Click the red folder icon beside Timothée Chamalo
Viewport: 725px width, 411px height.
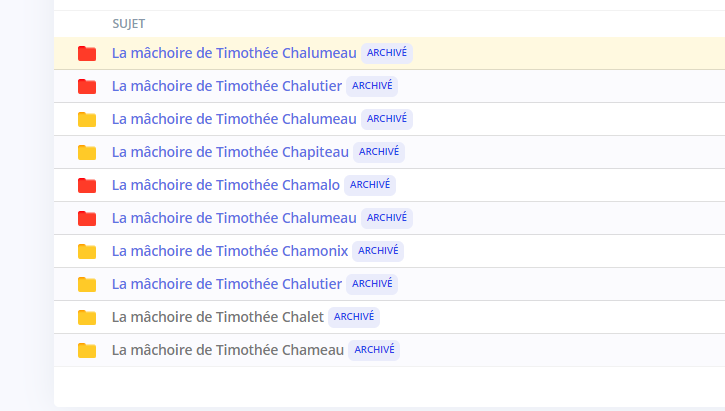(87, 185)
